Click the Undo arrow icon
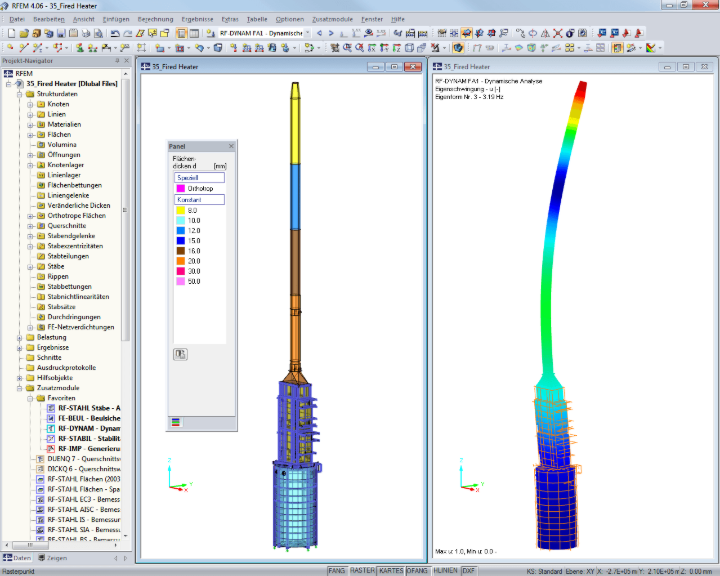The height and width of the screenshot is (576, 720). [115, 34]
